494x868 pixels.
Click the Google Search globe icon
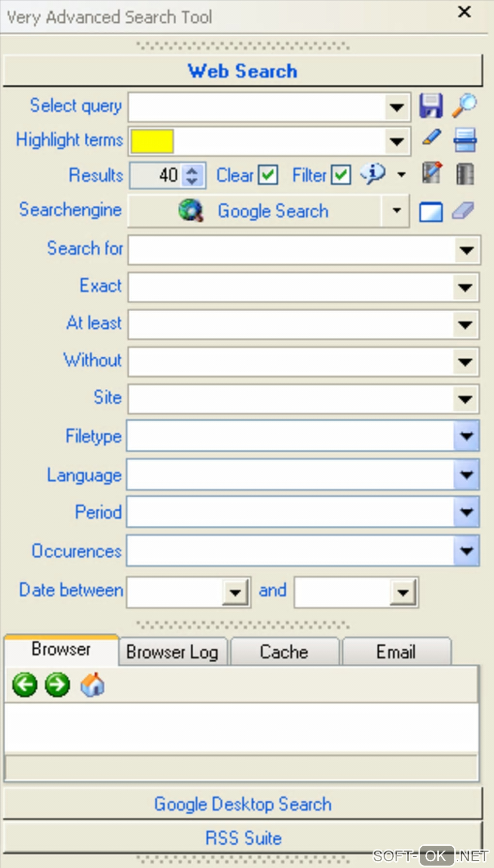[x=191, y=211]
